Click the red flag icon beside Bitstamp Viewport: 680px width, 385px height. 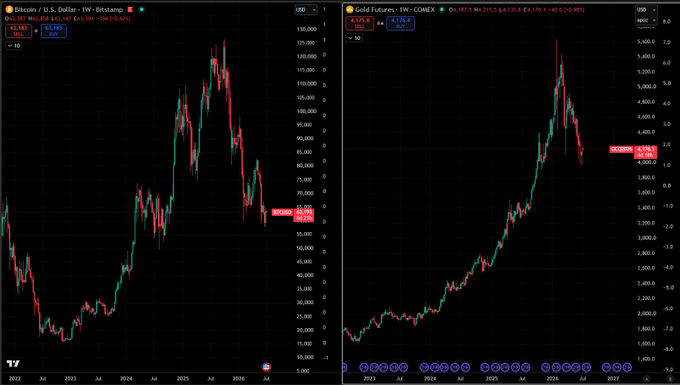[130, 9]
